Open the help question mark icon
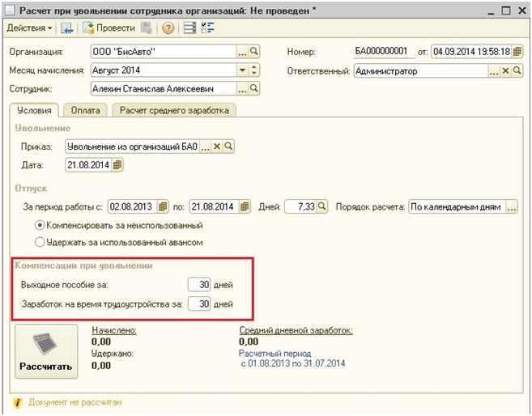 click(x=168, y=28)
